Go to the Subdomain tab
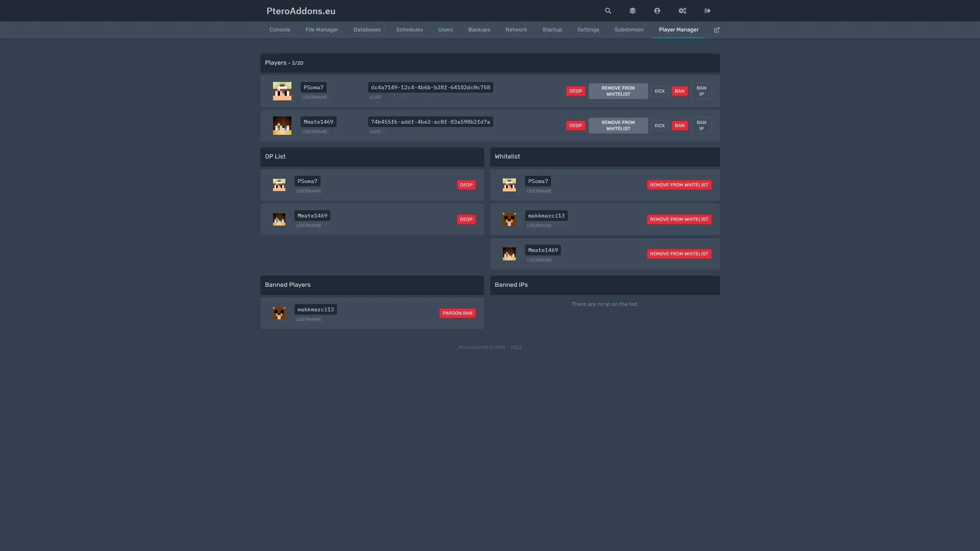The image size is (980, 551). pos(629,30)
